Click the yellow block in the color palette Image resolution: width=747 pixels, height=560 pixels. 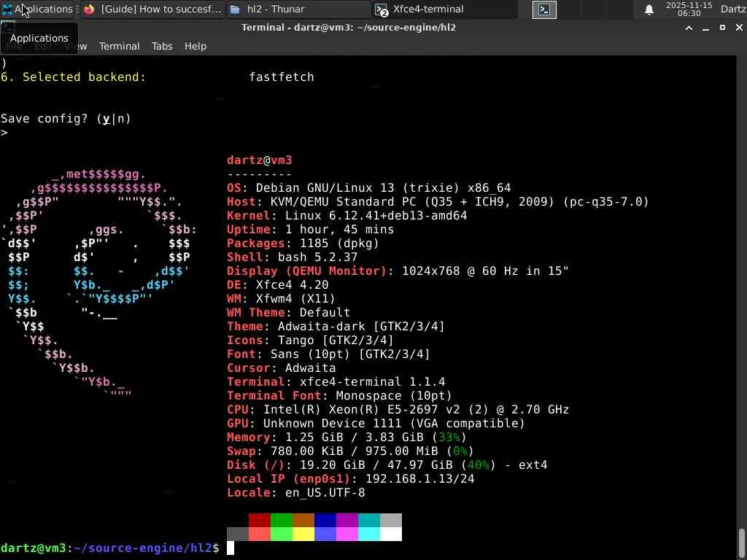(303, 534)
